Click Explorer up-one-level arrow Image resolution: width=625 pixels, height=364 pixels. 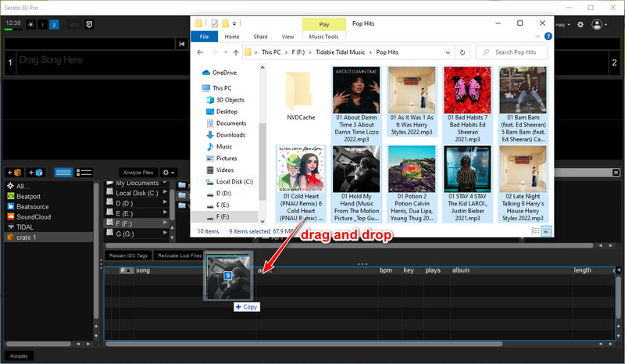(x=236, y=52)
